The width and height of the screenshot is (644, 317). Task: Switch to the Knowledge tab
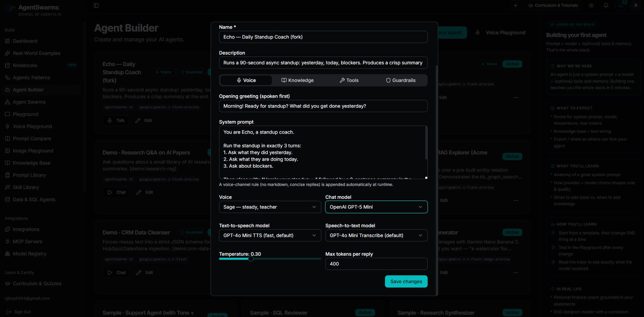click(x=298, y=80)
